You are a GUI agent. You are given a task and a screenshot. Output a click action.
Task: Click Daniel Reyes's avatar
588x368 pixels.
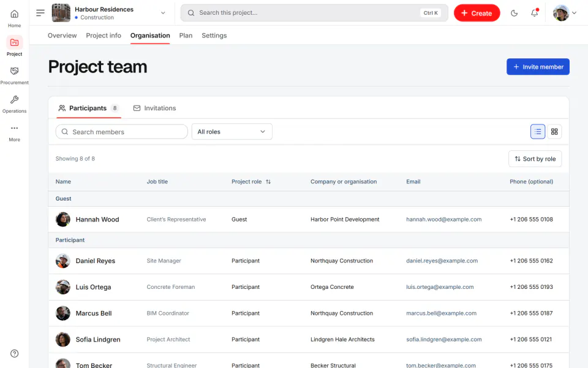coord(62,261)
